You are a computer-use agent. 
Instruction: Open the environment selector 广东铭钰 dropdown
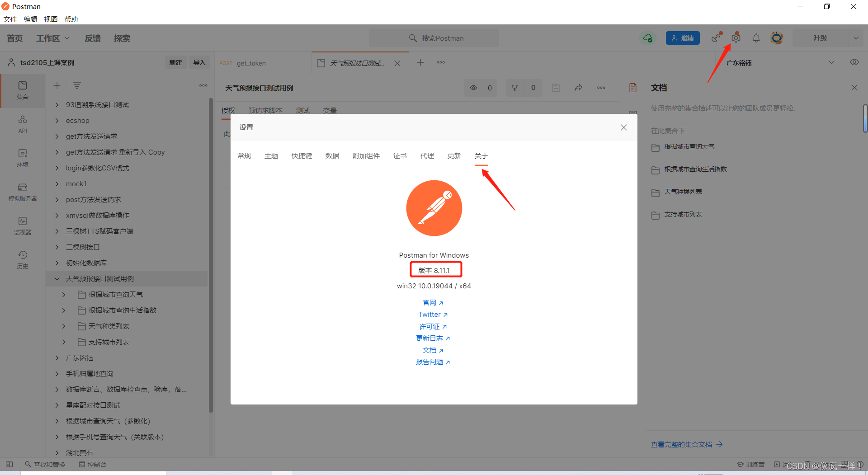780,63
